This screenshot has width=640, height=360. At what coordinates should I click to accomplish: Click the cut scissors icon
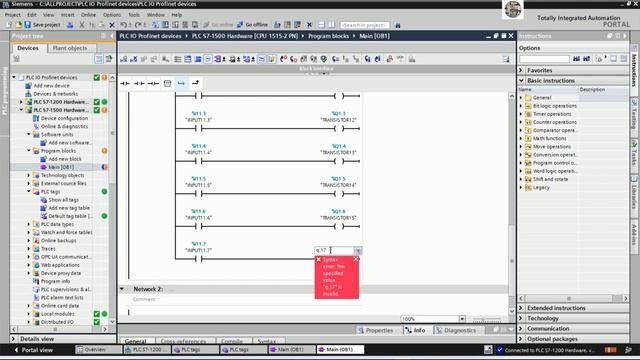(82, 25)
